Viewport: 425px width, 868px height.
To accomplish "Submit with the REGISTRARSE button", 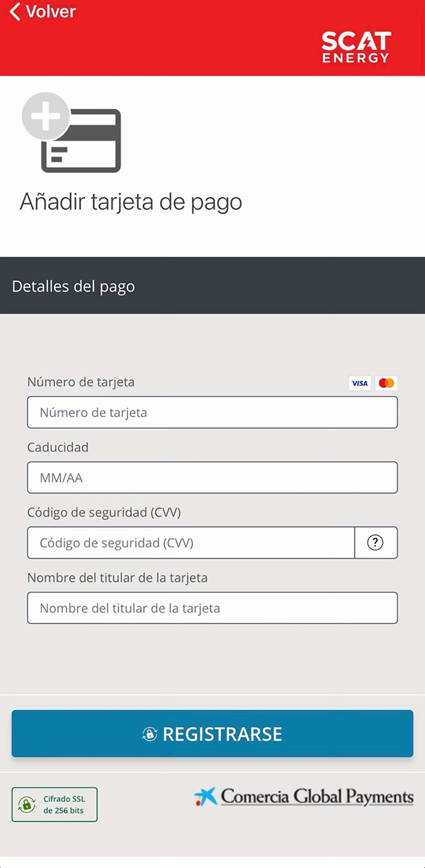I will click(x=212, y=734).
